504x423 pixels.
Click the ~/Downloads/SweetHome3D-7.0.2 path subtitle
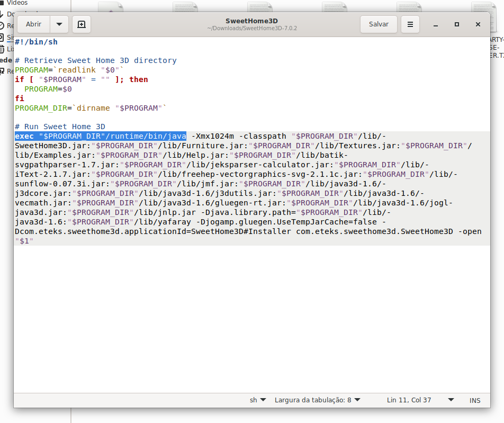[x=252, y=28]
